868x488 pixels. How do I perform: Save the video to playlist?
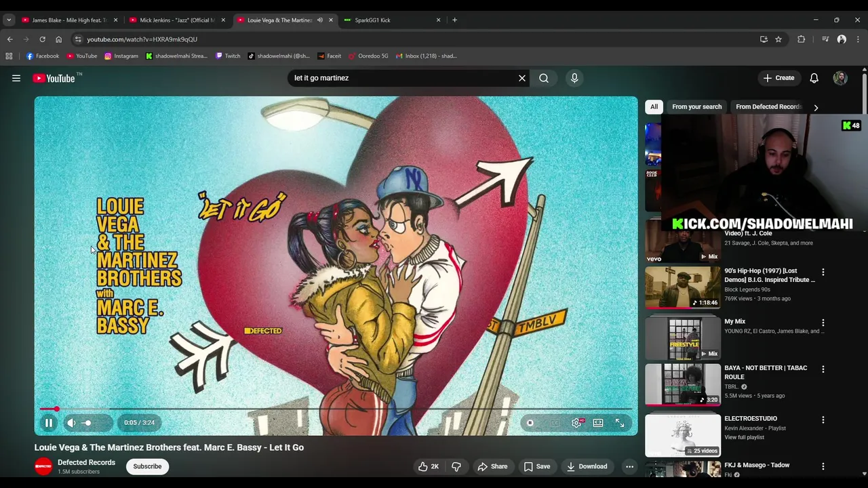tap(537, 466)
